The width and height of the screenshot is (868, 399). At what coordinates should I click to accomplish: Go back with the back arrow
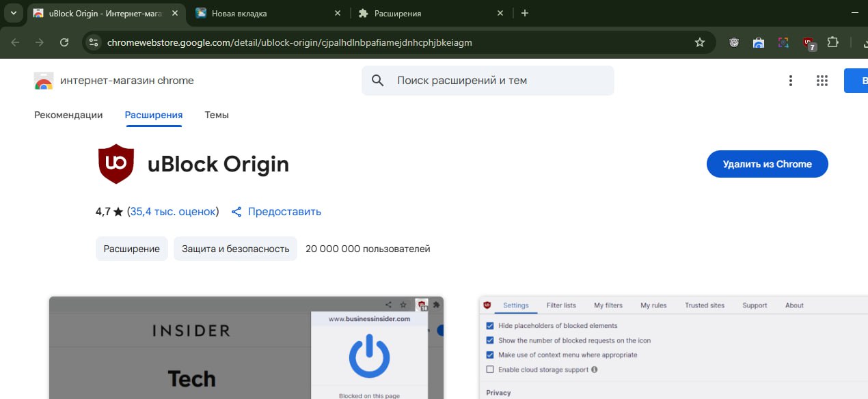pyautogui.click(x=15, y=42)
